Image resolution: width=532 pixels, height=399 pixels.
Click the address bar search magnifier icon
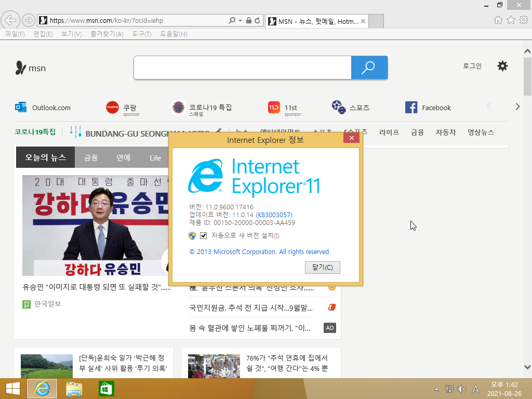pos(232,20)
